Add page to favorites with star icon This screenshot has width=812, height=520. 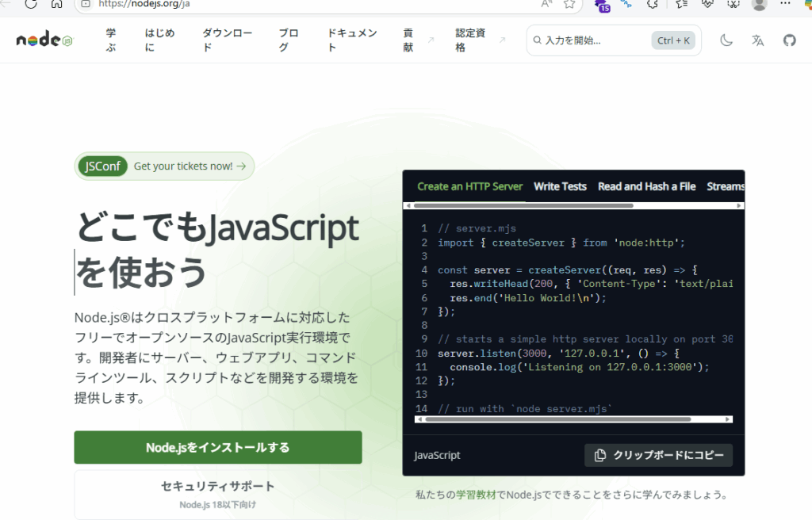569,4
